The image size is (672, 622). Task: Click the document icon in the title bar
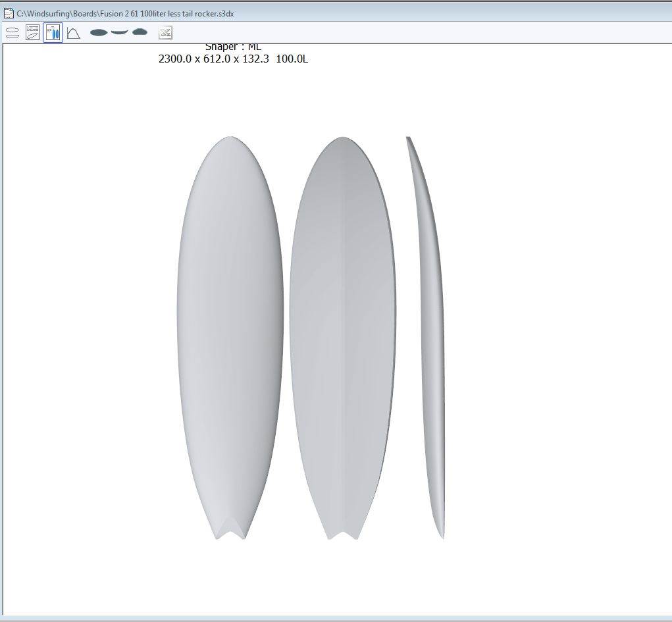tap(9, 13)
